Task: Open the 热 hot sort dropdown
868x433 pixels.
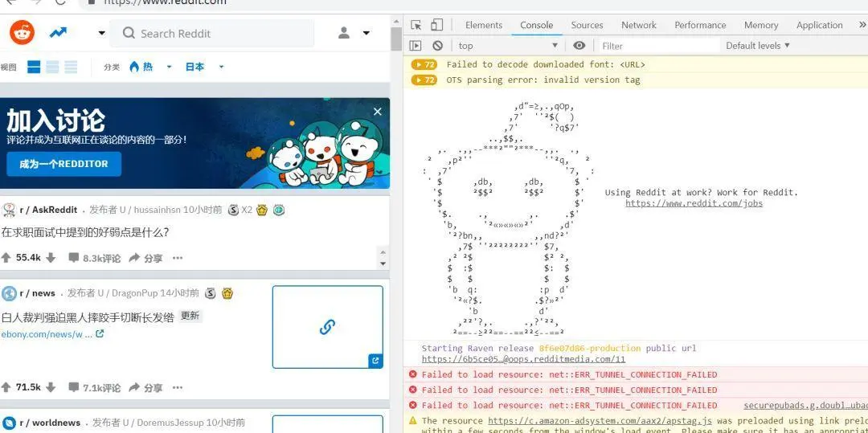Action: tap(150, 67)
